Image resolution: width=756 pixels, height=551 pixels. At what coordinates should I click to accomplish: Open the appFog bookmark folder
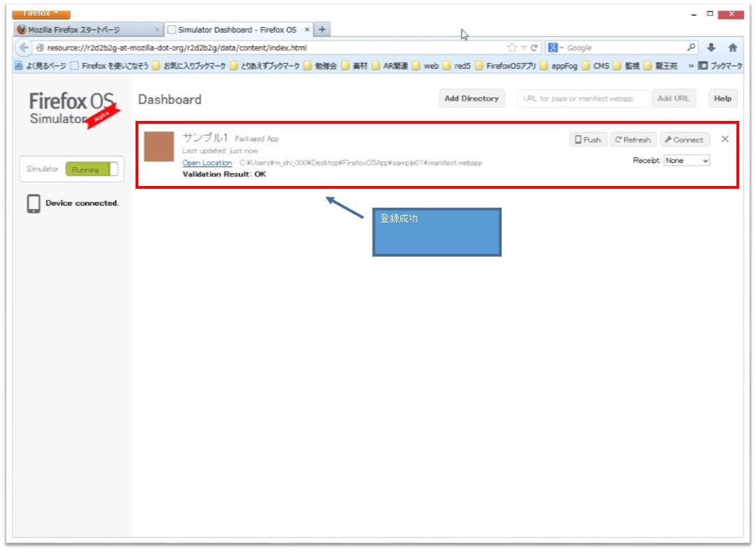(558, 66)
